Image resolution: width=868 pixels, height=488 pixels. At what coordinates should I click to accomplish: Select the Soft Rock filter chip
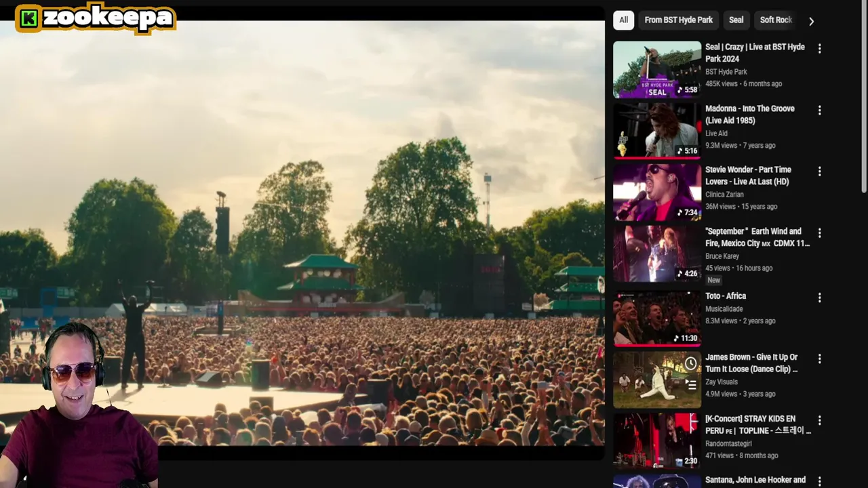[x=775, y=20]
